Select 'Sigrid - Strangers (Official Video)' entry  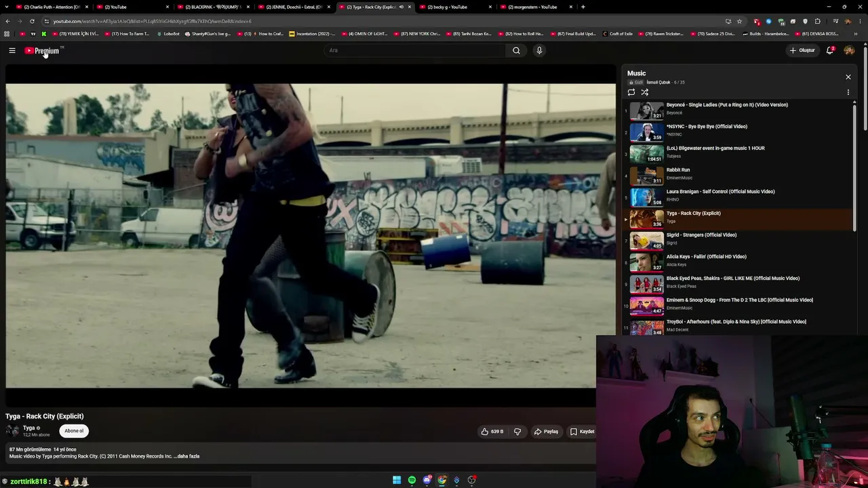738,240
